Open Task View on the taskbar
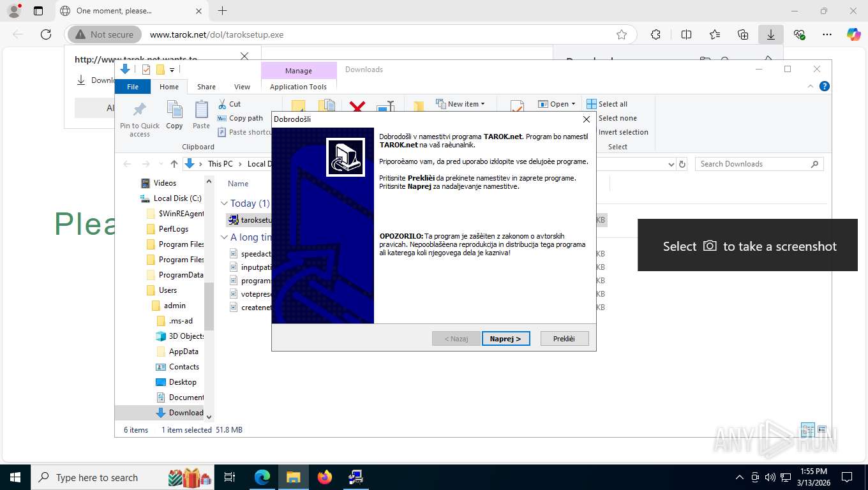Image resolution: width=868 pixels, height=490 pixels. pos(230,477)
